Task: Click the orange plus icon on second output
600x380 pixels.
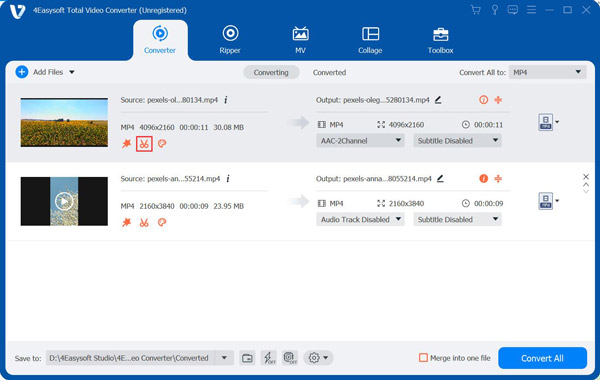Action: (x=498, y=179)
